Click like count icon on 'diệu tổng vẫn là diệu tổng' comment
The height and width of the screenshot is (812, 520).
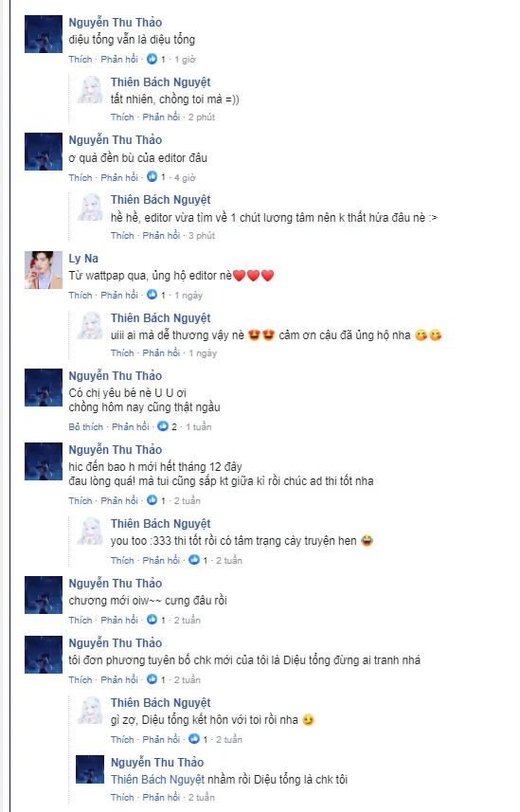click(x=152, y=59)
